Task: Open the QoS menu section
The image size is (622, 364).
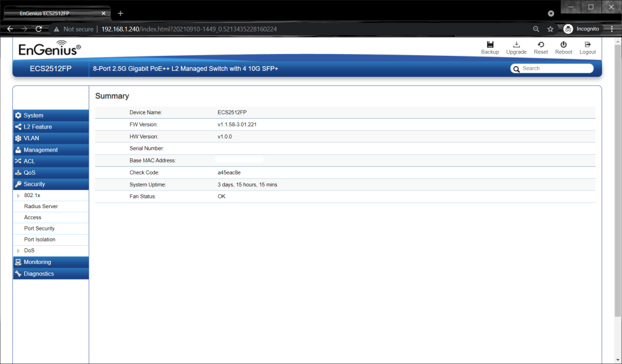Action: (x=51, y=173)
